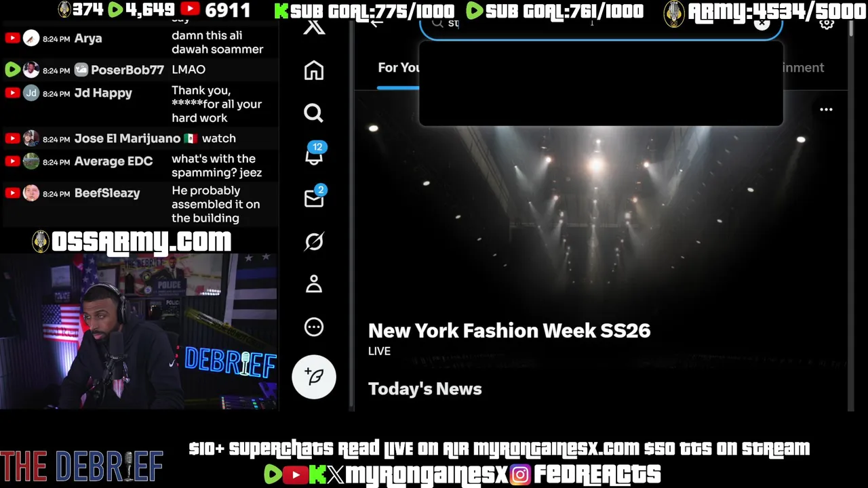Click the settings gear right of search
The image size is (868, 488).
tap(827, 24)
